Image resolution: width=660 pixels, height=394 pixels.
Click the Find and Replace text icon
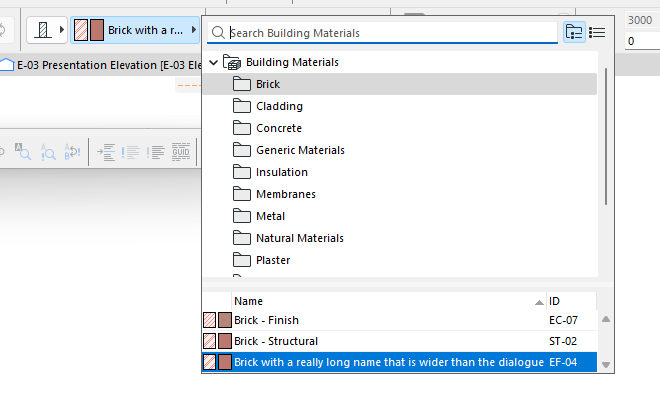click(72, 152)
